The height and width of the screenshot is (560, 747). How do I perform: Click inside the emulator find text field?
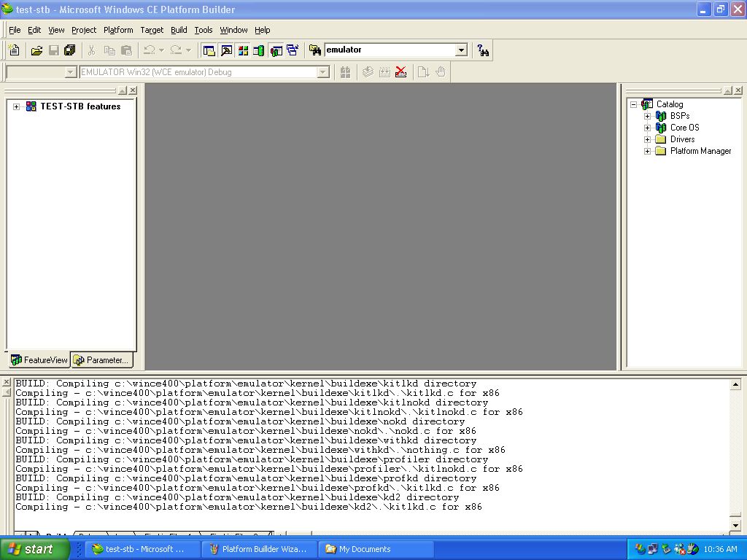(390, 50)
